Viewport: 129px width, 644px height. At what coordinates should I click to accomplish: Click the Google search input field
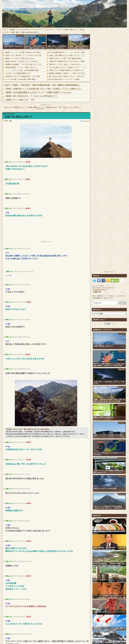105,303
